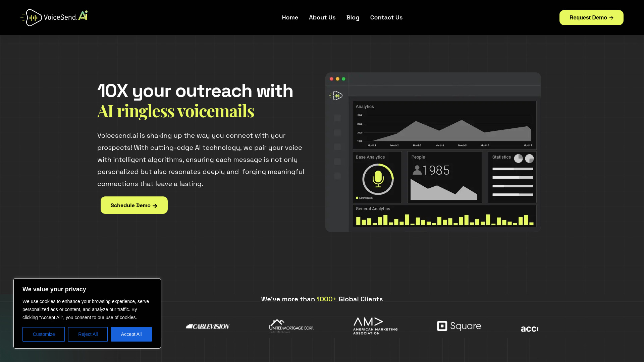Toggle the Accept All cookies button
Viewport: 644px width, 362px height.
pyautogui.click(x=131, y=334)
